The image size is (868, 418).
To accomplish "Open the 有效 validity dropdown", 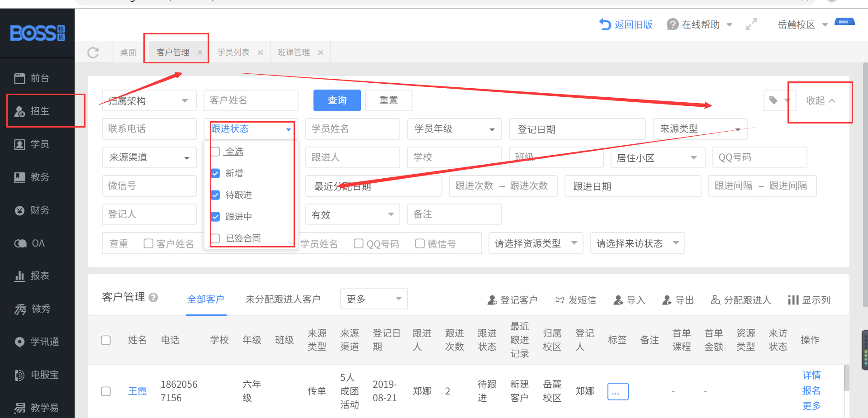I will tap(353, 214).
